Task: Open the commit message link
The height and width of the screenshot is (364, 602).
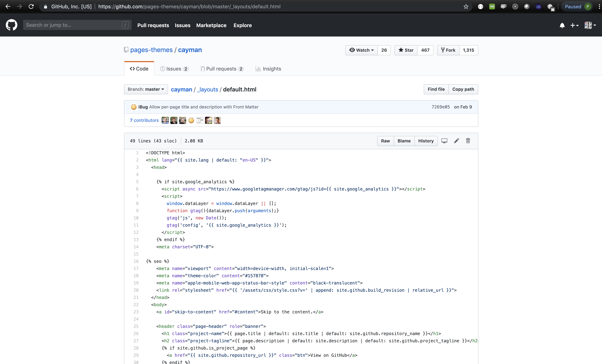Action: coord(204,107)
